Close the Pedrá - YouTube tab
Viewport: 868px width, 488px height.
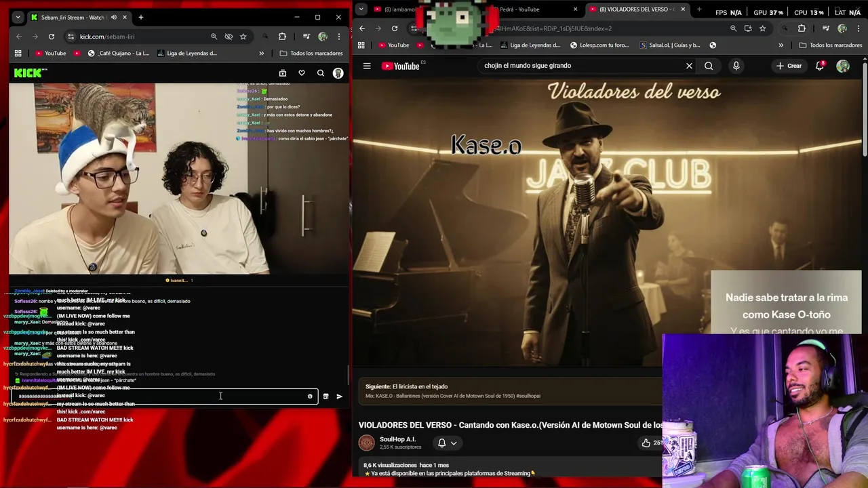pos(575,9)
